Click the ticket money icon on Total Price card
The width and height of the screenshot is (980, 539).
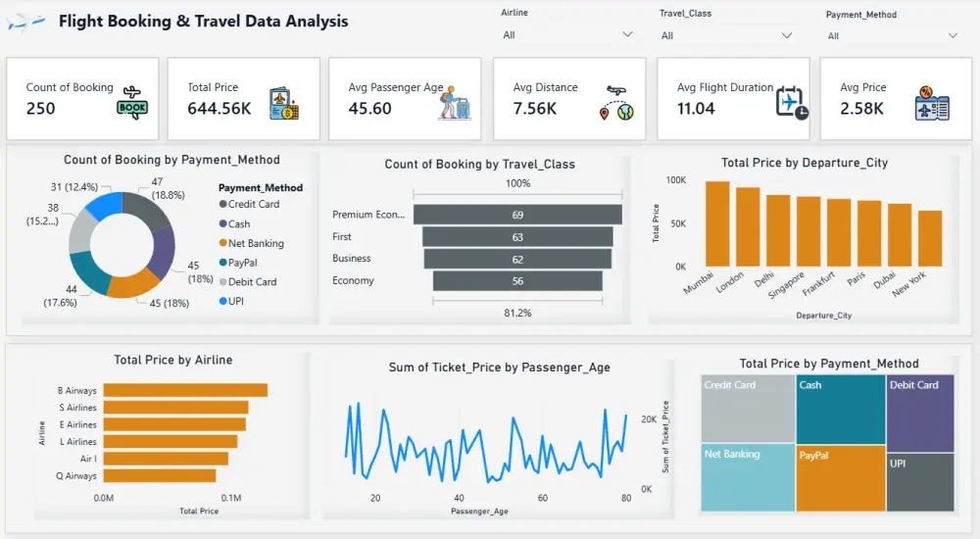coord(284,103)
